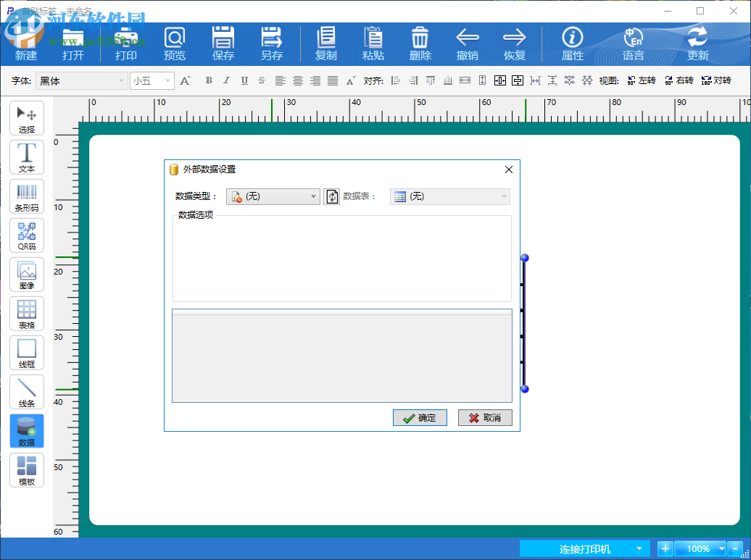This screenshot has width=751, height=560.
Task: Cancel the dialog with 取消
Action: [484, 417]
